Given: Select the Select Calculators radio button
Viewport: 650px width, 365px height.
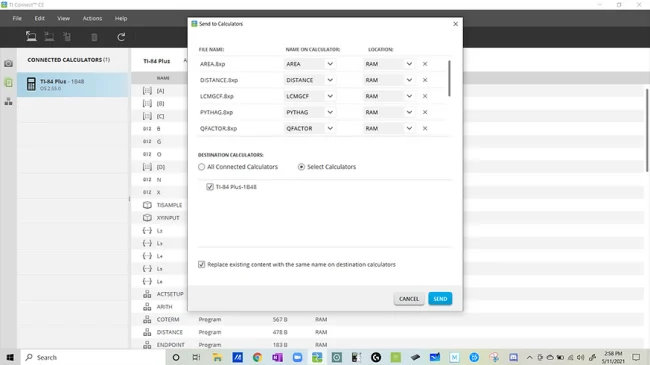Looking at the screenshot, I should 301,167.
